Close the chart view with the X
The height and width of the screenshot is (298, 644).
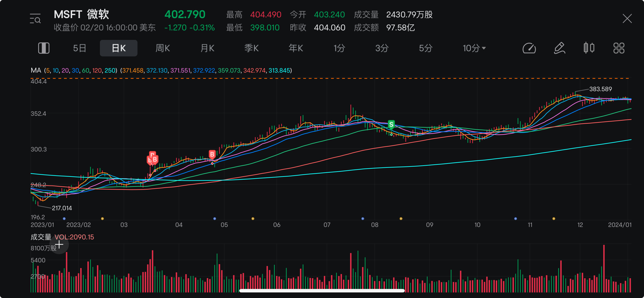click(627, 19)
